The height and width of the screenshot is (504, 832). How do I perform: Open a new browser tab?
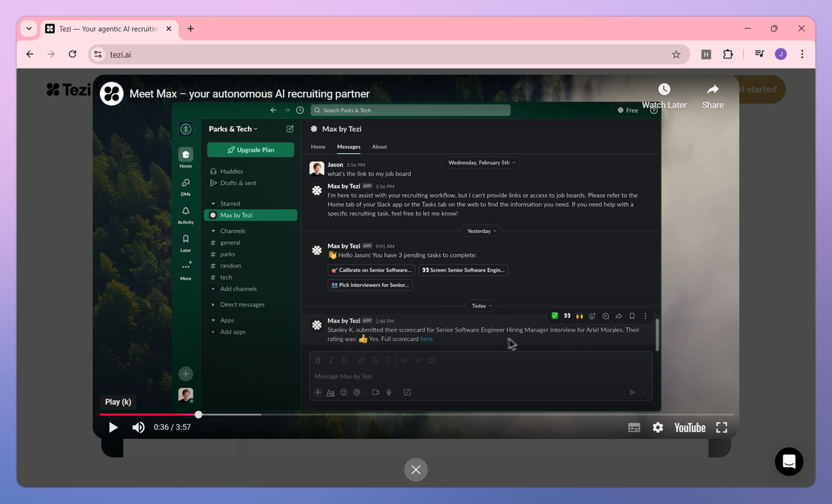[x=191, y=28]
